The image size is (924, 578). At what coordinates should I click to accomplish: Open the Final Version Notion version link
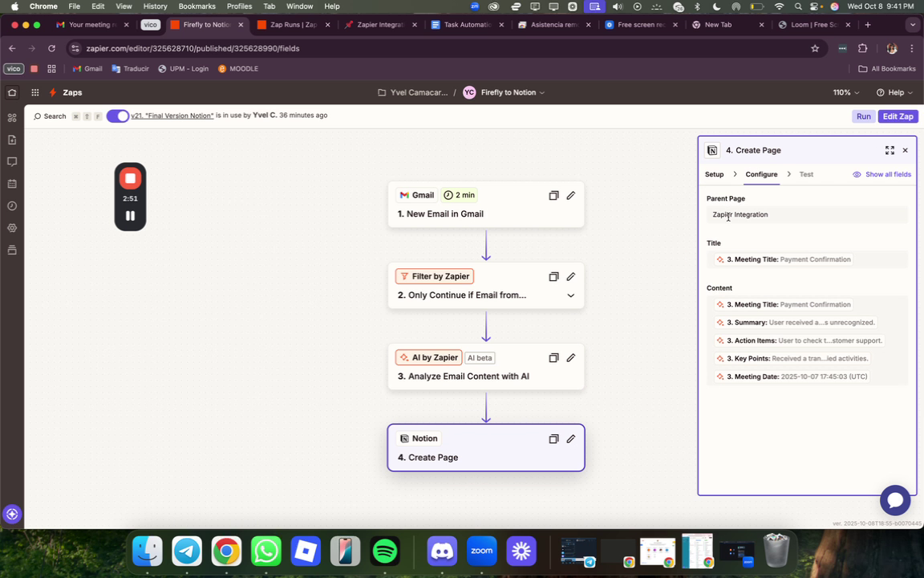click(x=172, y=116)
